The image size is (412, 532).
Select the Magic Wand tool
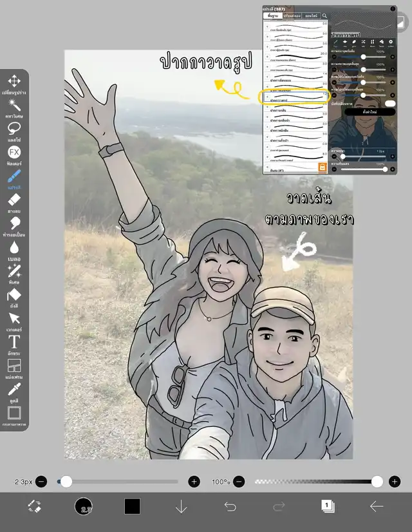pos(14,104)
